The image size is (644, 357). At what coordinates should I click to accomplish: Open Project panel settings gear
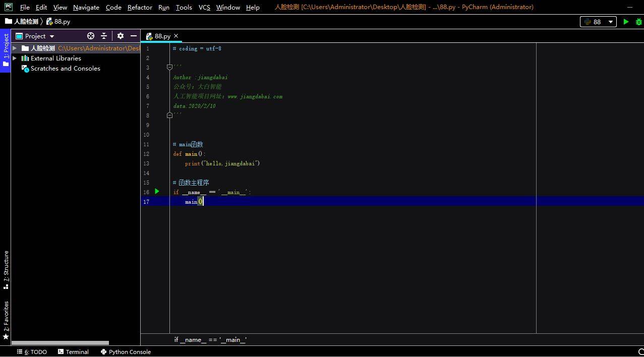click(120, 36)
